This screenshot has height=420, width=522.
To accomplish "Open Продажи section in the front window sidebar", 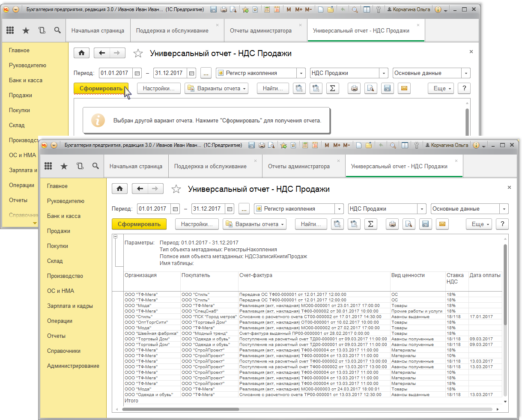I will 59,231.
